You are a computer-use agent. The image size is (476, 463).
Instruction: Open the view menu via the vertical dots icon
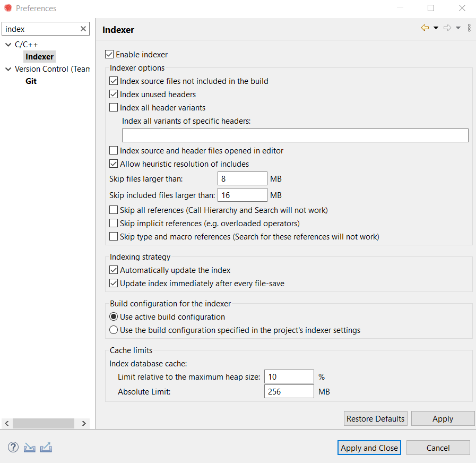469,28
